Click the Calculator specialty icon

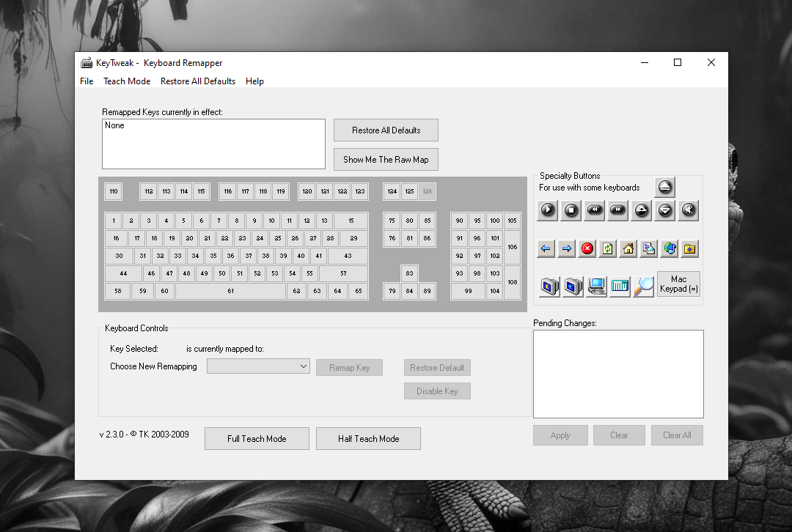tap(620, 286)
